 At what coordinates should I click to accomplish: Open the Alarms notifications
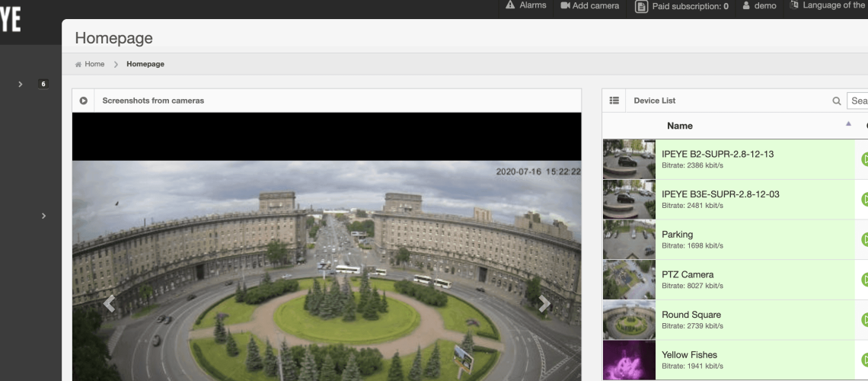coord(526,5)
